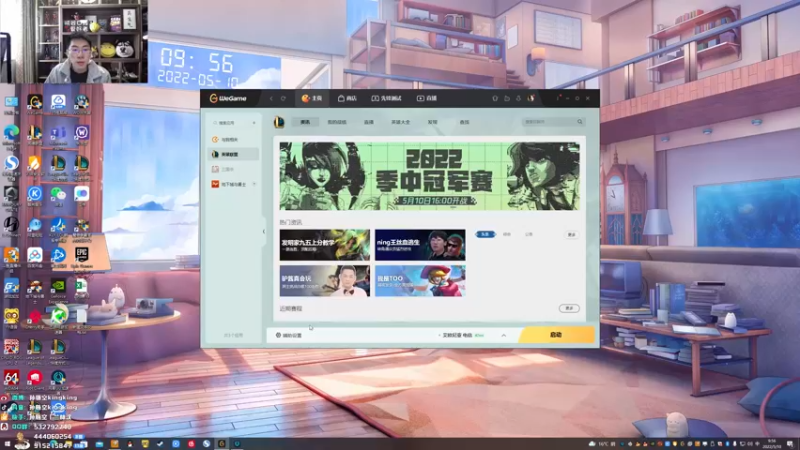The height and width of the screenshot is (450, 800).
Task: Open the notification center on taskbar
Action: click(791, 444)
